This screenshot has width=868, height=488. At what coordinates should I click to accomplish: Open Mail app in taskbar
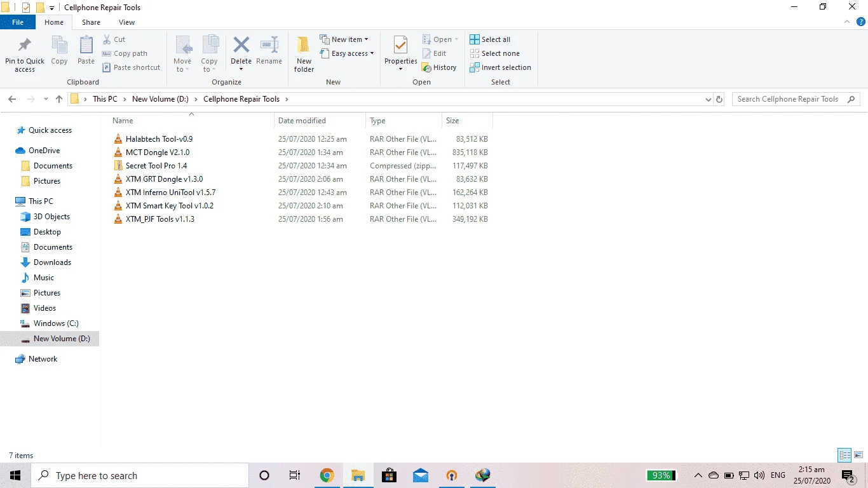coord(420,475)
